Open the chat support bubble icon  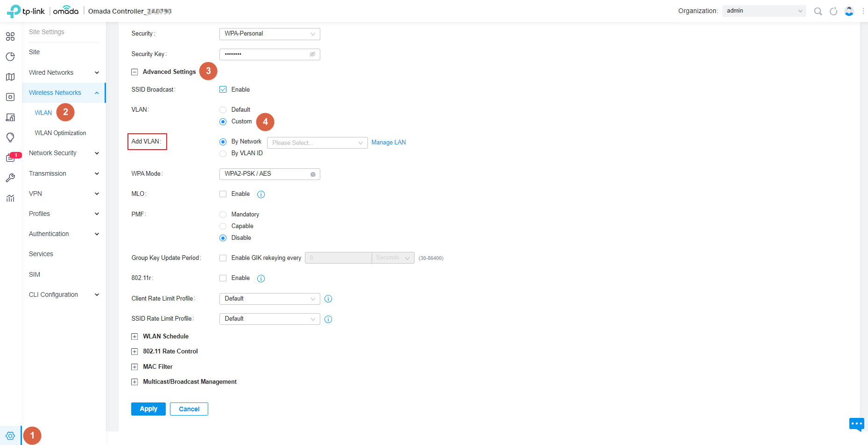click(x=857, y=424)
